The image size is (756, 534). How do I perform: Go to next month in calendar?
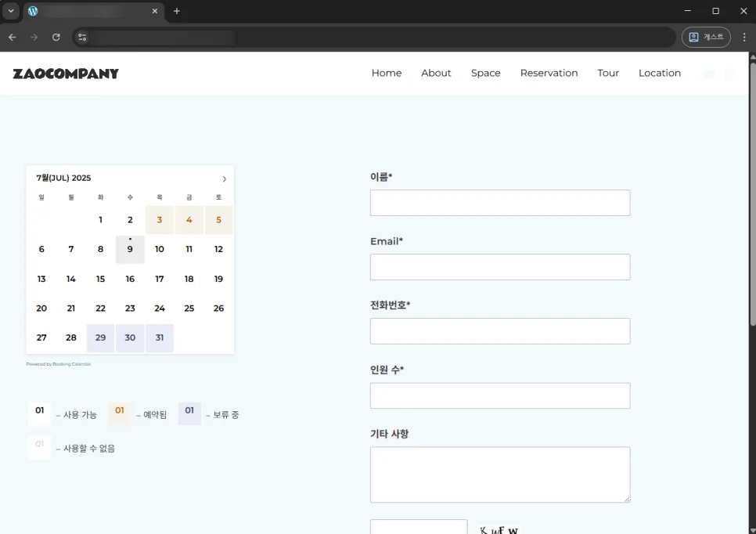[x=224, y=179]
